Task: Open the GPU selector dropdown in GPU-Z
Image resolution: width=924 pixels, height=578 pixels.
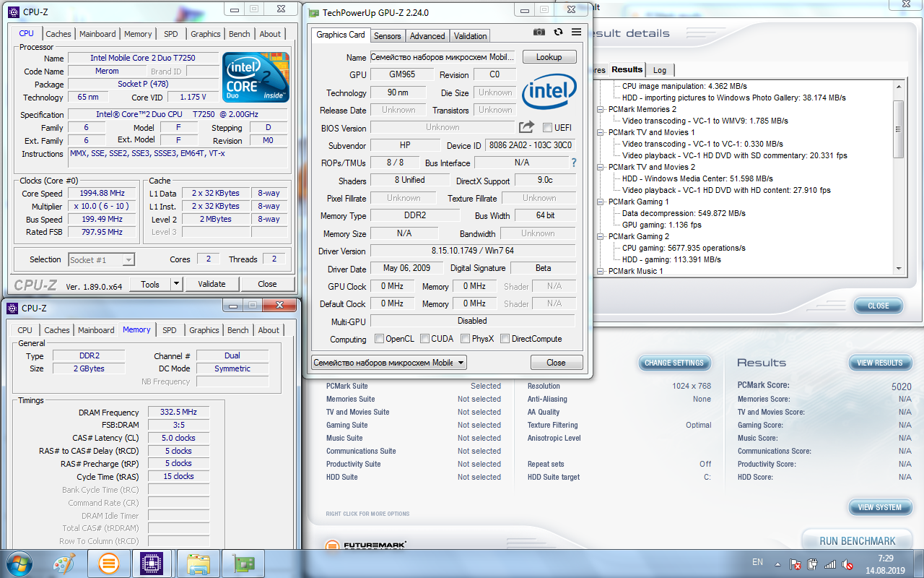Action: [x=389, y=363]
